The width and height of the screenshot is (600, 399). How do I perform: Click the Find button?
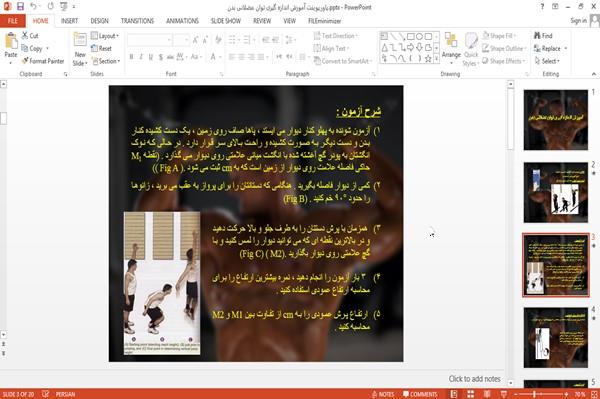[543, 36]
